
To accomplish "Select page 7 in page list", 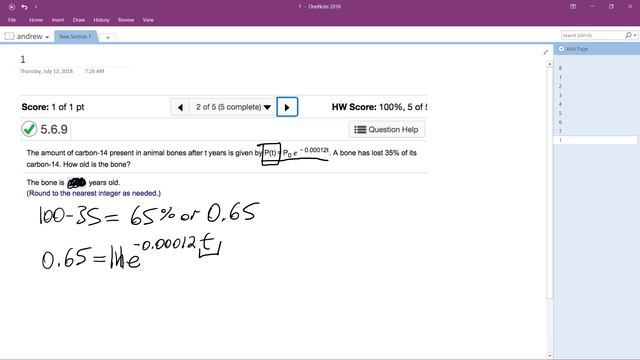I will pos(560,131).
